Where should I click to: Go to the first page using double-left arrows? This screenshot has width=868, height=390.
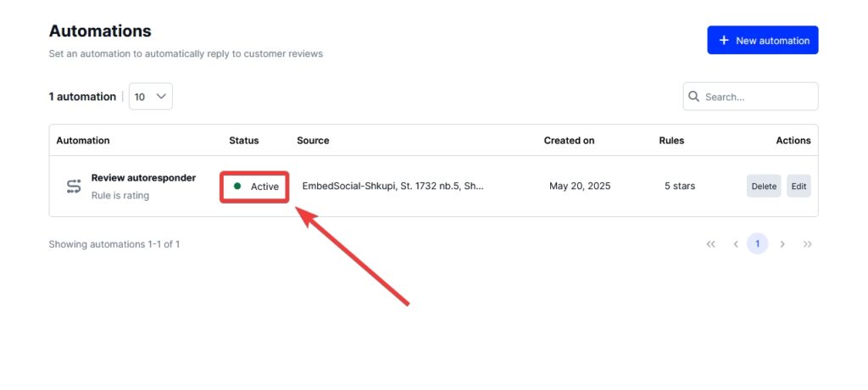[711, 244]
